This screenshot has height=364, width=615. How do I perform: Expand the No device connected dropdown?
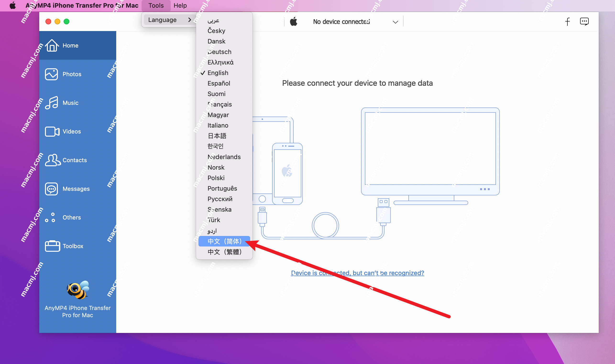pyautogui.click(x=395, y=22)
